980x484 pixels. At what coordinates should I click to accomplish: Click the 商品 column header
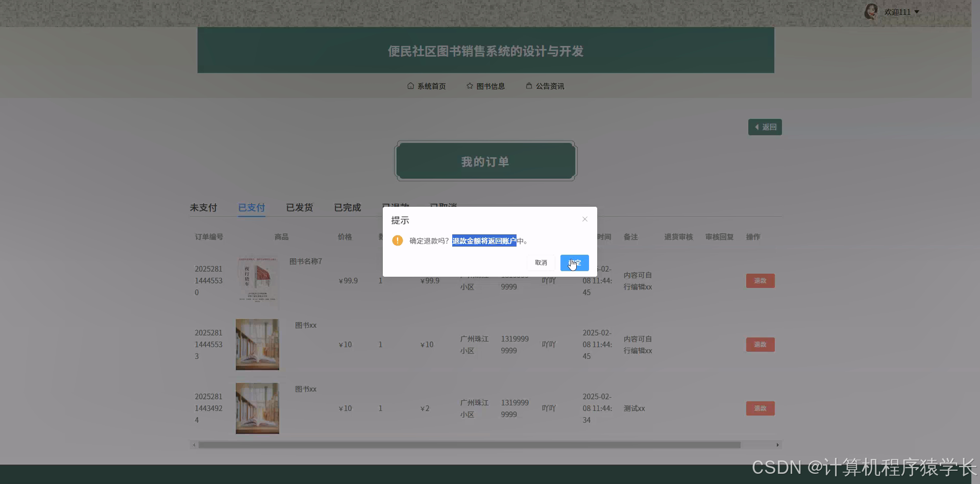click(281, 237)
